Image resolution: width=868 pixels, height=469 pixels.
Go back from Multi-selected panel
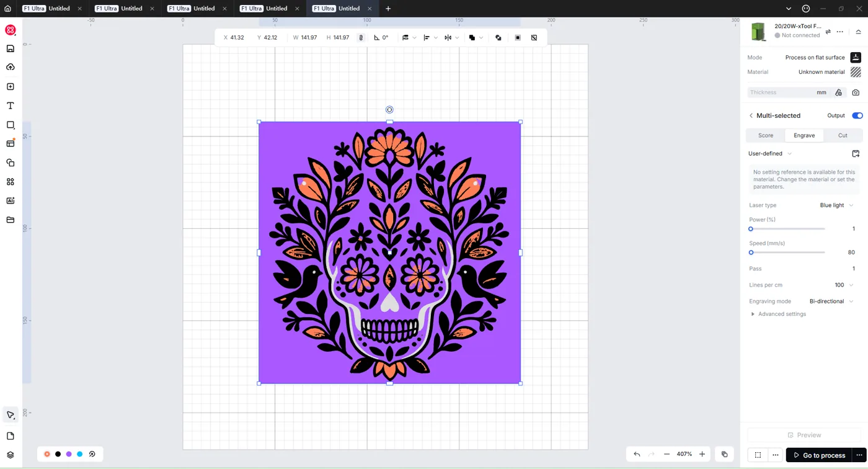coord(751,115)
